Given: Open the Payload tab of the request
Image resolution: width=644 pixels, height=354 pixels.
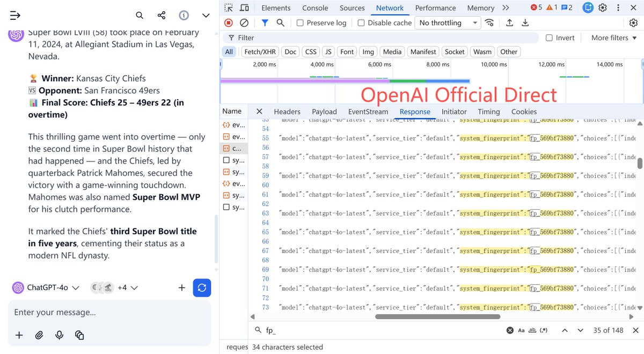Looking at the screenshot, I should pyautogui.click(x=324, y=112).
